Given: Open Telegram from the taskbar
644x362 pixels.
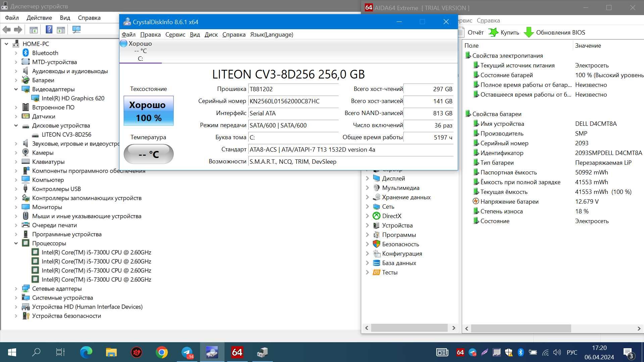Looking at the screenshot, I should (187, 352).
